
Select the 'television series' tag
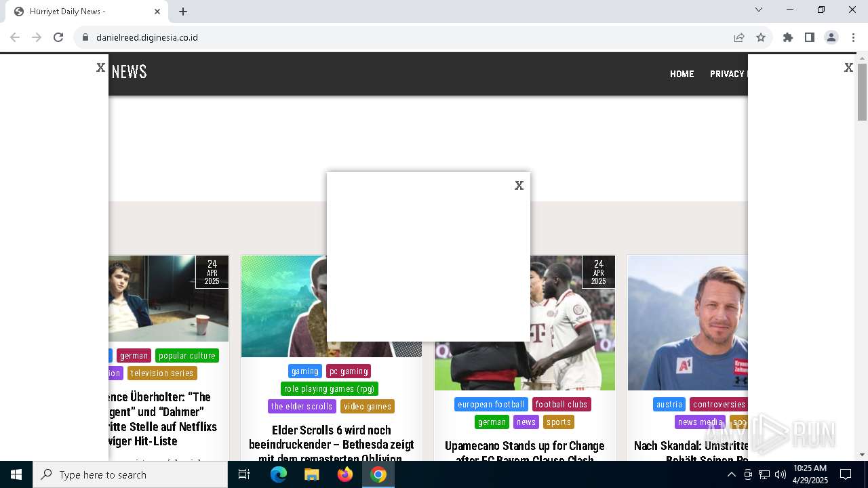coord(162,373)
